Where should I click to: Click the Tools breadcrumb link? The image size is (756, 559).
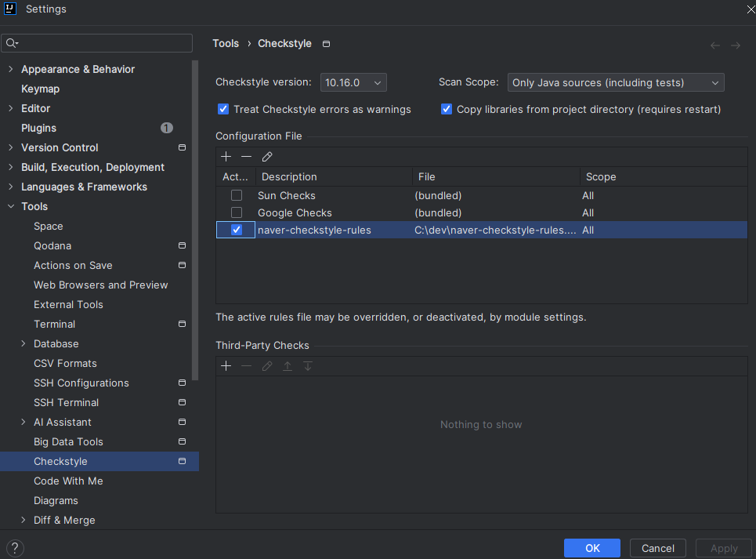(226, 43)
